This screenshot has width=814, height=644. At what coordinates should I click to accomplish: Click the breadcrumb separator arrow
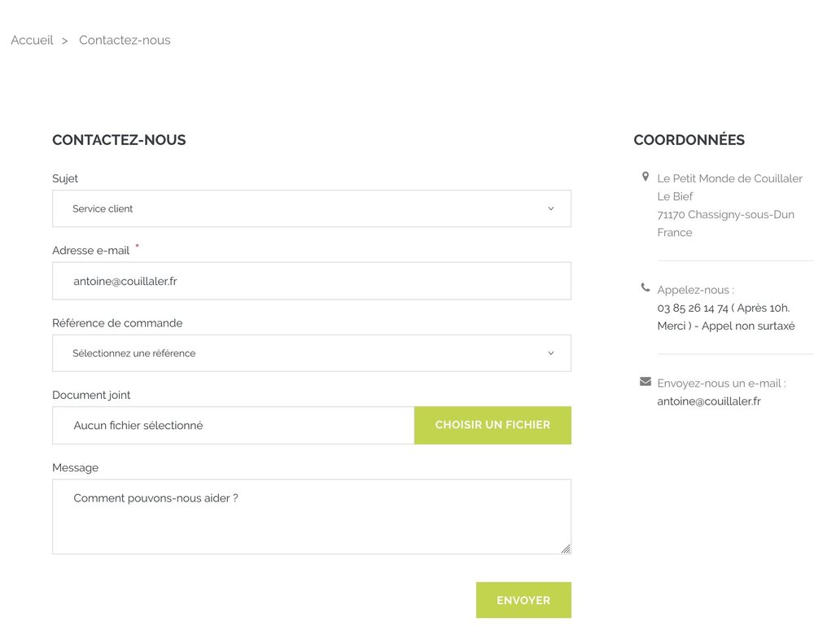65,41
